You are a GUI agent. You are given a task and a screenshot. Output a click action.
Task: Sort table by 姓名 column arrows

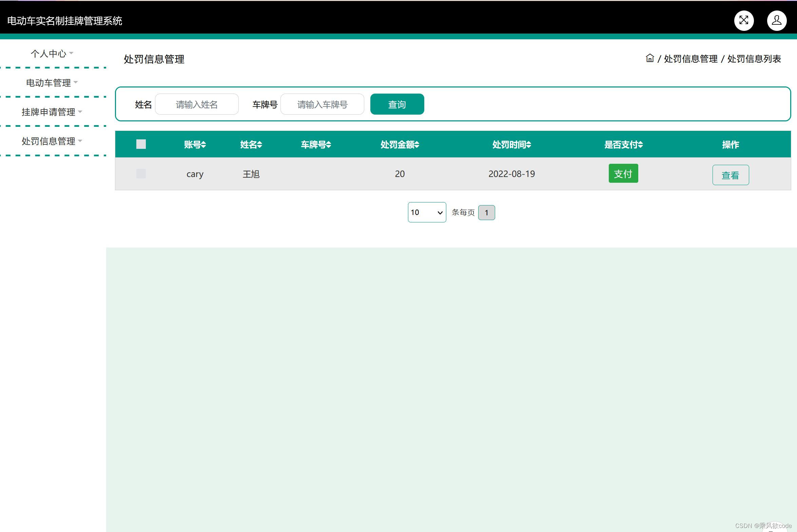[x=259, y=145]
